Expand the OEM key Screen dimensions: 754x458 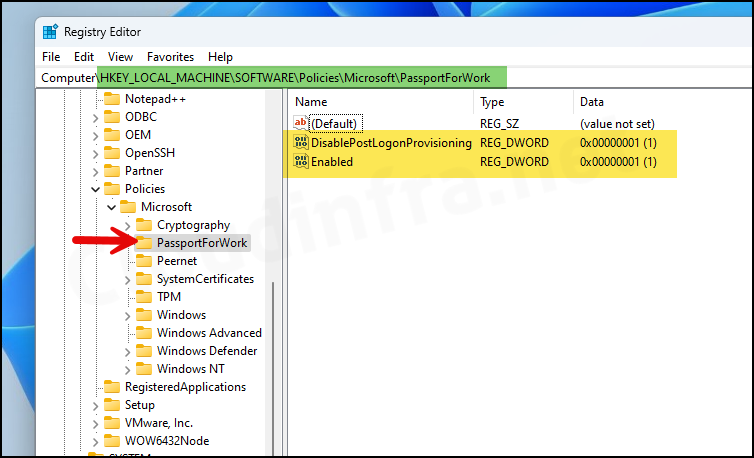pyautogui.click(x=95, y=136)
